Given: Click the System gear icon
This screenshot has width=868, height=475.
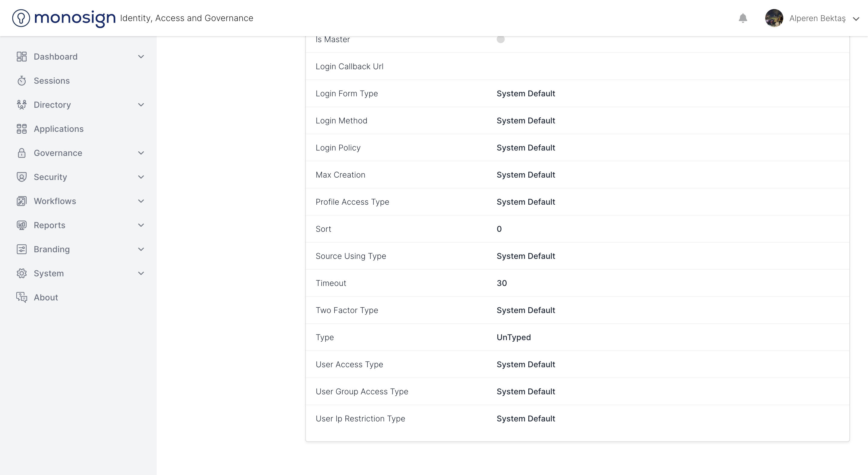Looking at the screenshot, I should tap(22, 273).
